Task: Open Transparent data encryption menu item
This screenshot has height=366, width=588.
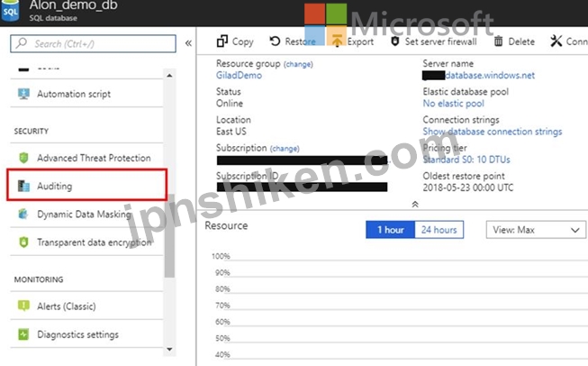Action: pyautogui.click(x=86, y=242)
